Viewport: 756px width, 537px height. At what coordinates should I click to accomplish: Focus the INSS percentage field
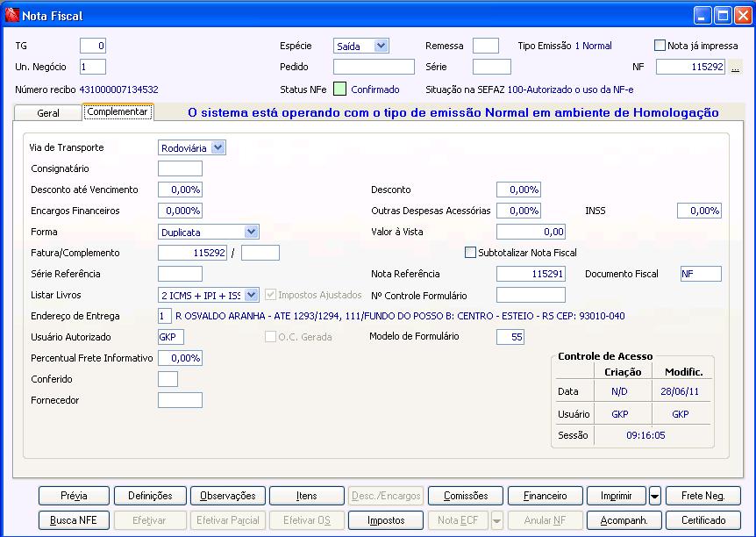pyautogui.click(x=699, y=211)
